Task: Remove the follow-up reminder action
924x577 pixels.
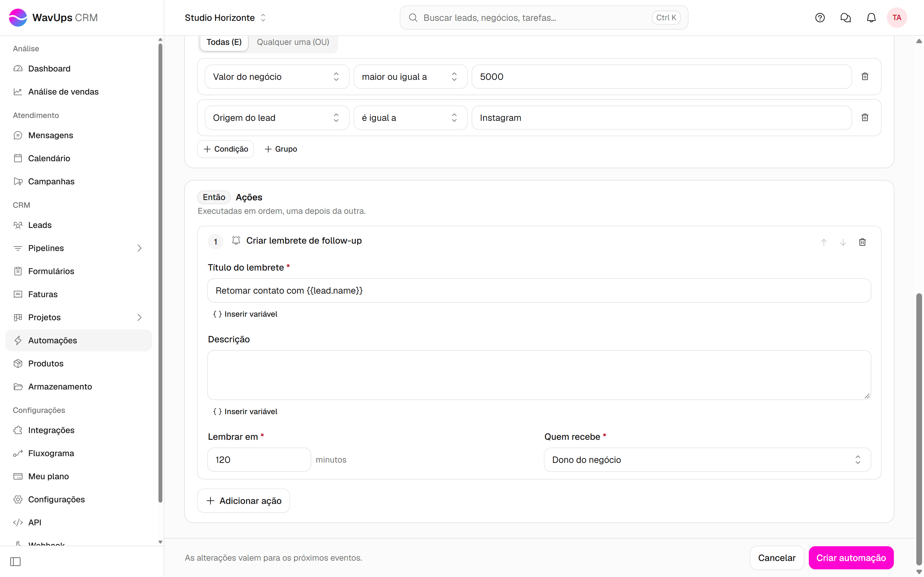Action: tap(862, 242)
